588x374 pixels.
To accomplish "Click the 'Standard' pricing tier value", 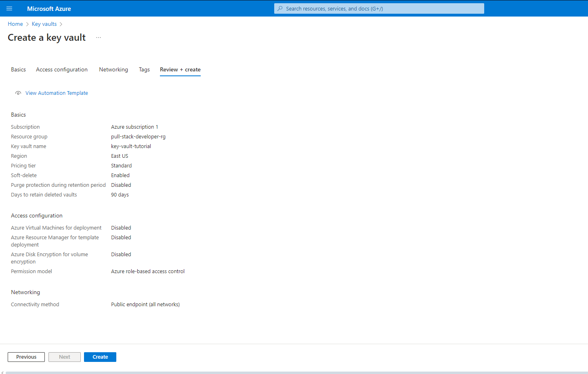I will coord(121,166).
